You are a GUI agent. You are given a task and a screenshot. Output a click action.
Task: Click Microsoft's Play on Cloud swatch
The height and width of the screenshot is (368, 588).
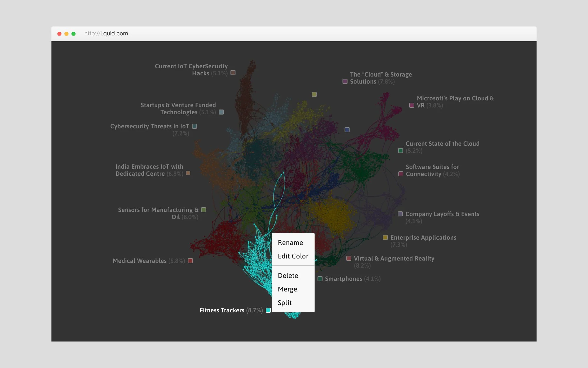tap(412, 105)
